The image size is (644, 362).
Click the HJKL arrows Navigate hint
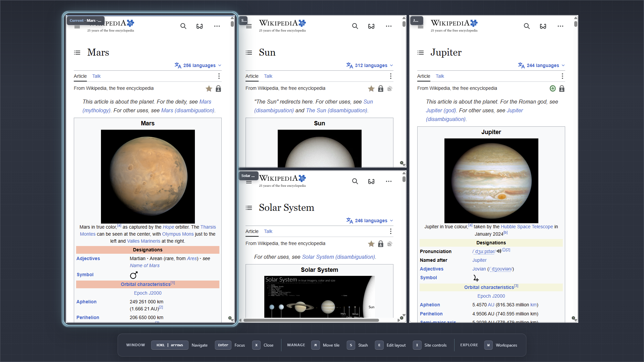tap(179, 345)
